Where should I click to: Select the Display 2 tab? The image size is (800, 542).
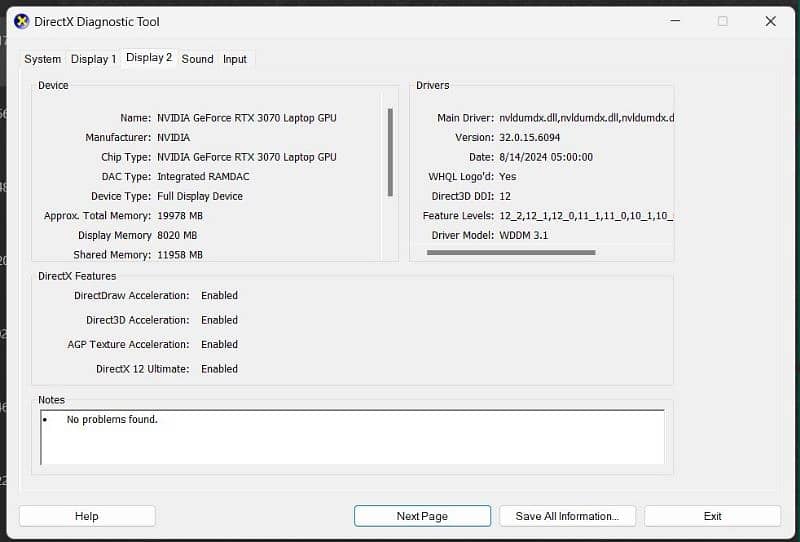[149, 58]
